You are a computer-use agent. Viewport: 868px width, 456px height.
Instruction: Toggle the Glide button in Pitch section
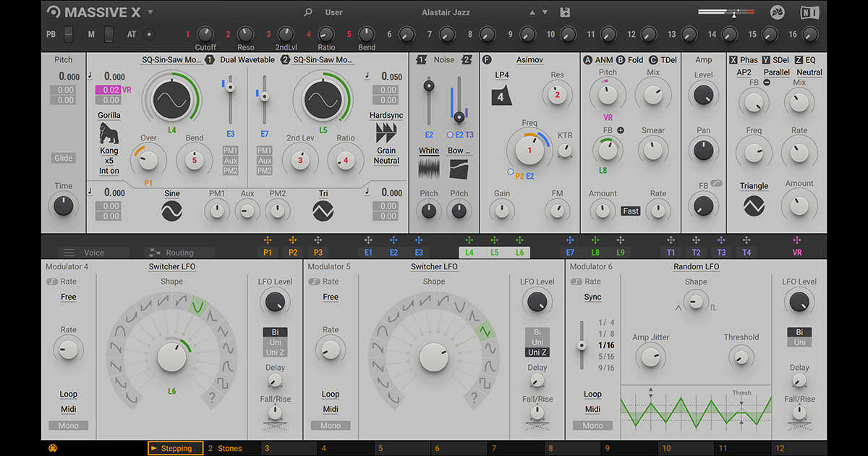(63, 159)
